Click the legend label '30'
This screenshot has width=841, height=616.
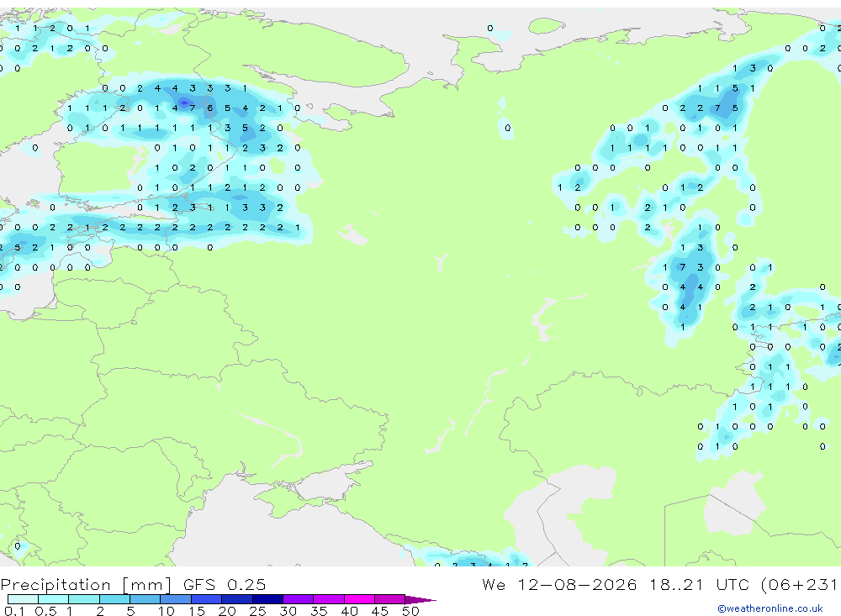[288, 611]
